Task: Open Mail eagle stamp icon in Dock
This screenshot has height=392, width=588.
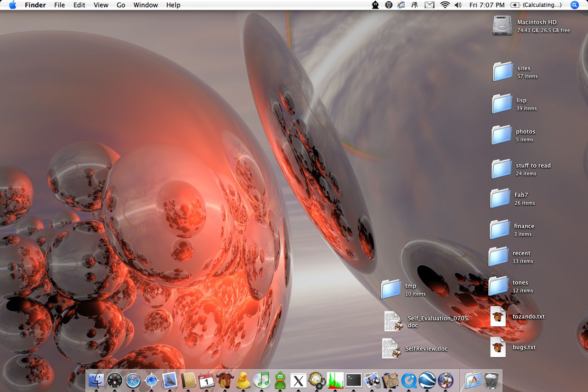Action: 170,380
